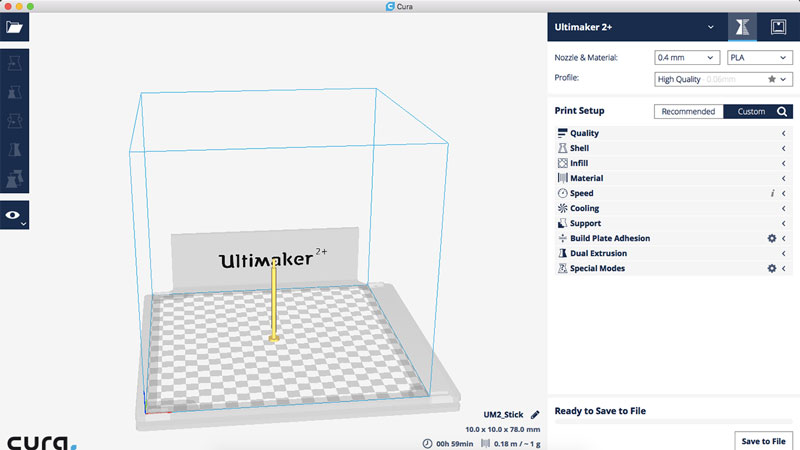Search settings with the magnifier icon

tap(782, 111)
